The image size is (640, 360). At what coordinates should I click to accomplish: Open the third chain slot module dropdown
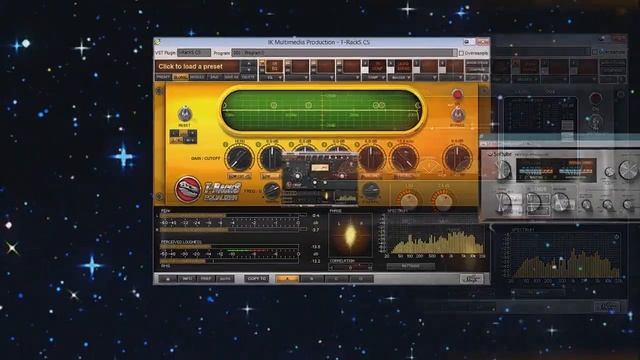(322, 77)
